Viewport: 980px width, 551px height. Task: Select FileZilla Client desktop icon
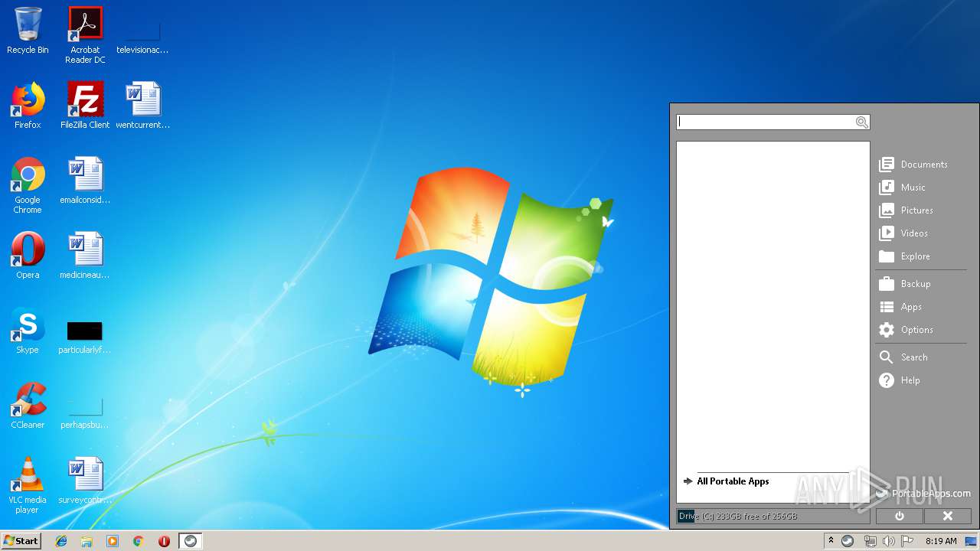coord(85,106)
